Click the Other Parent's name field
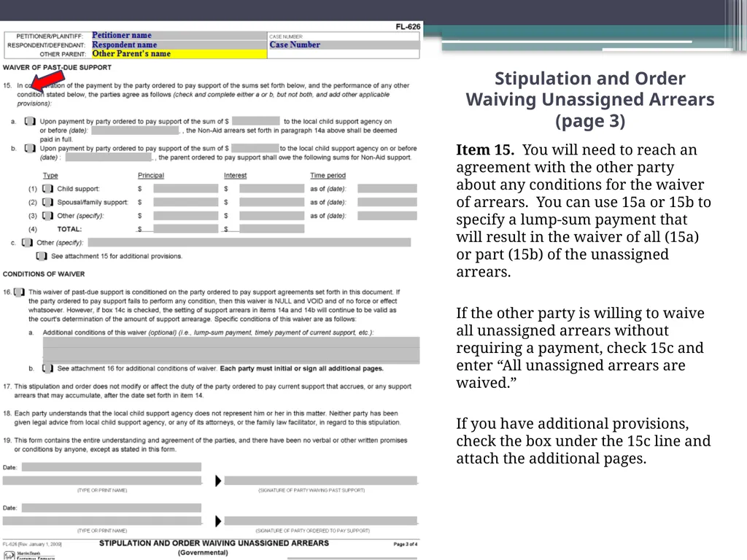Viewport: 747px width, 560px height. pos(179,54)
